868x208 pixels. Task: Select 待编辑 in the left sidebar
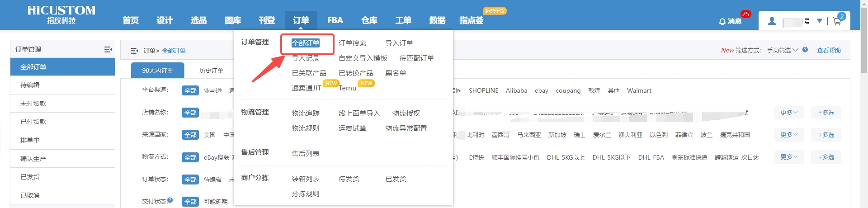coord(30,85)
